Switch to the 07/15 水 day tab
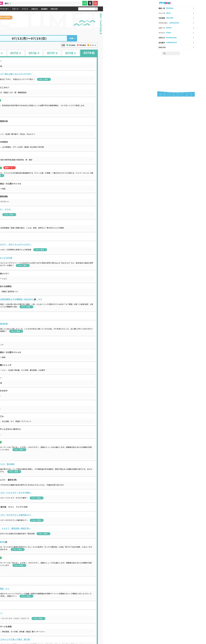 point(16,53)
